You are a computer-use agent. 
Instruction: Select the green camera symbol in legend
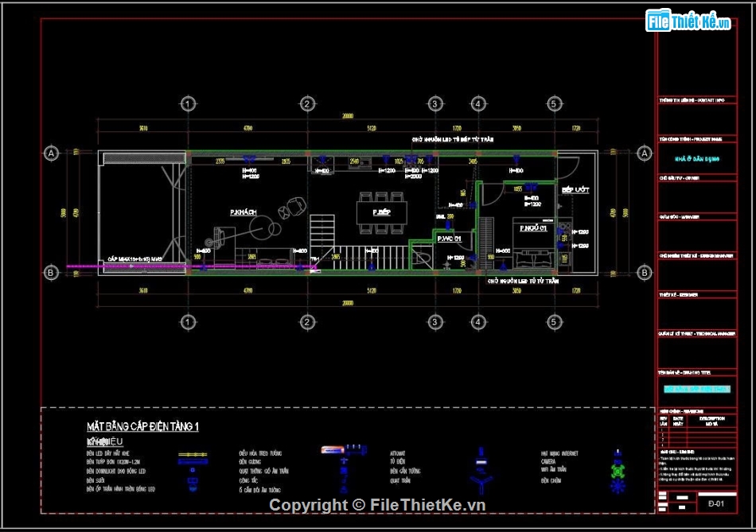[616, 470]
